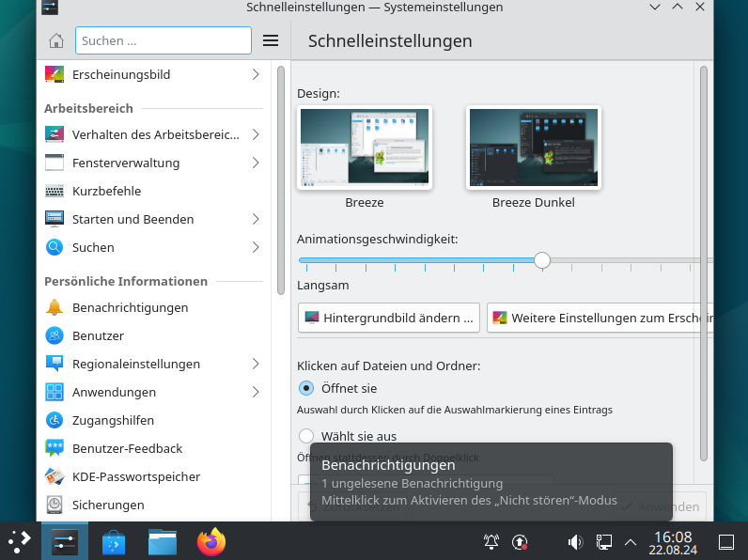Launch Firefox from the taskbar
The height and width of the screenshot is (560, 748).
pos(211,542)
